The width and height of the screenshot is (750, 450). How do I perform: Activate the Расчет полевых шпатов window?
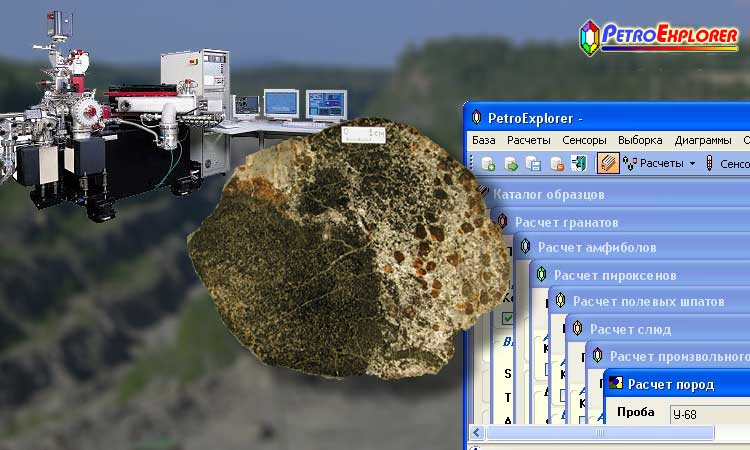point(649,302)
